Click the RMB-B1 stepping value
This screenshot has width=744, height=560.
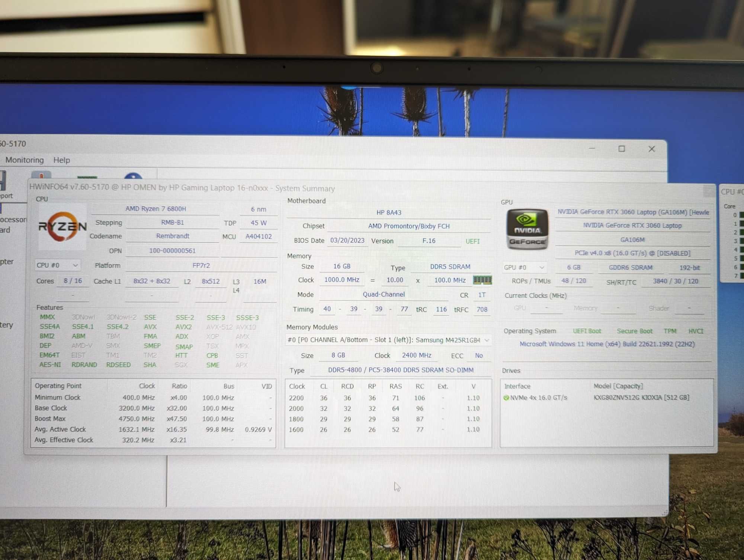click(x=173, y=223)
